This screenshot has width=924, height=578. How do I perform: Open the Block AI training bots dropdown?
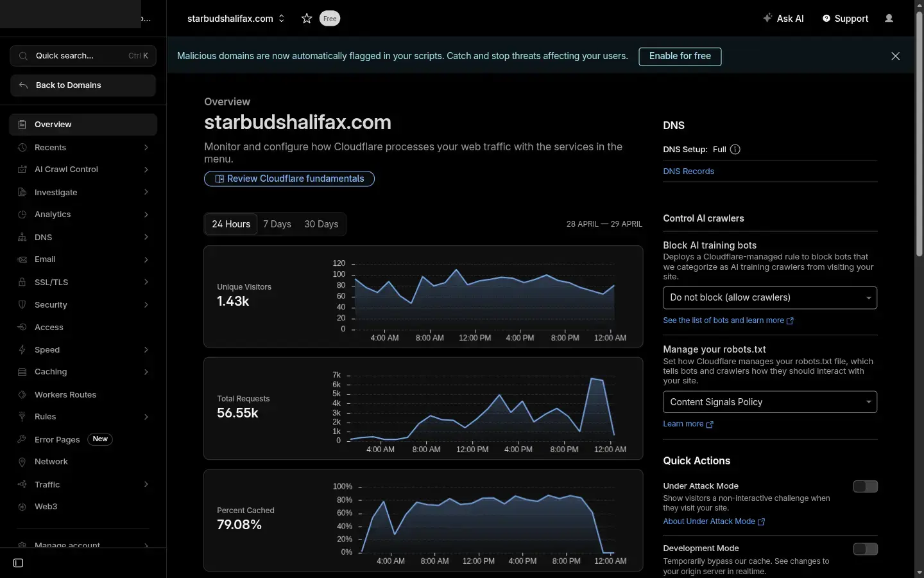(x=769, y=297)
